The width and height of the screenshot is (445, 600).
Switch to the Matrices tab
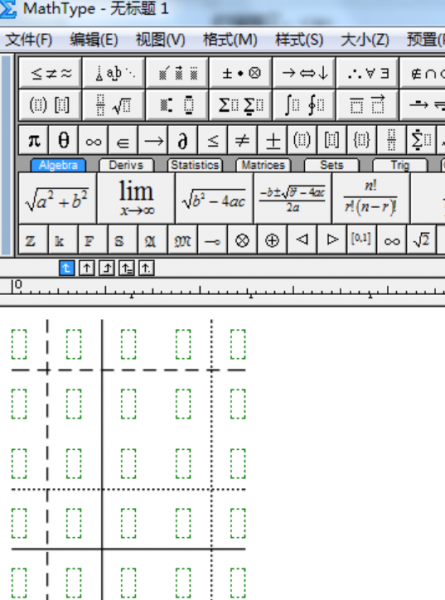(x=263, y=165)
